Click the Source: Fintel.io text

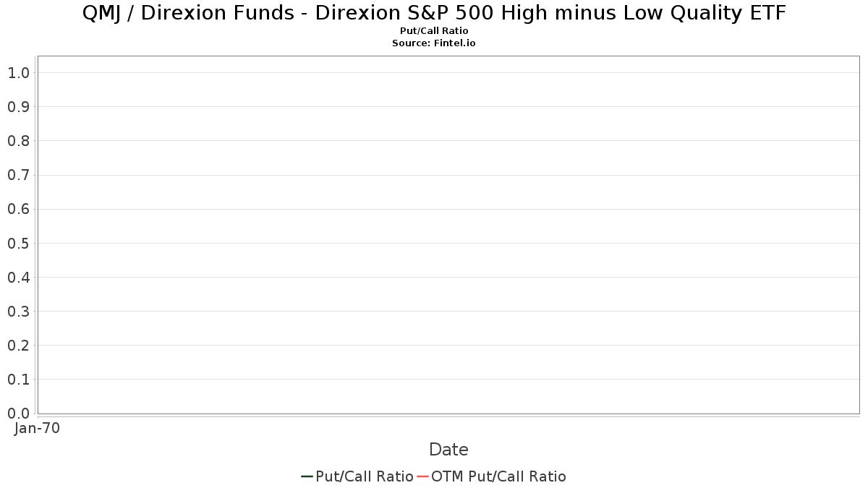tap(434, 43)
